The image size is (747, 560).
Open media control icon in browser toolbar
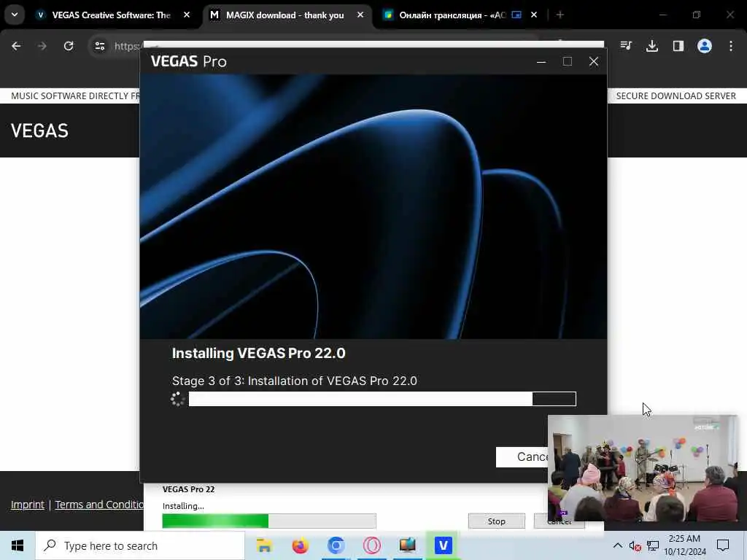coord(626,46)
